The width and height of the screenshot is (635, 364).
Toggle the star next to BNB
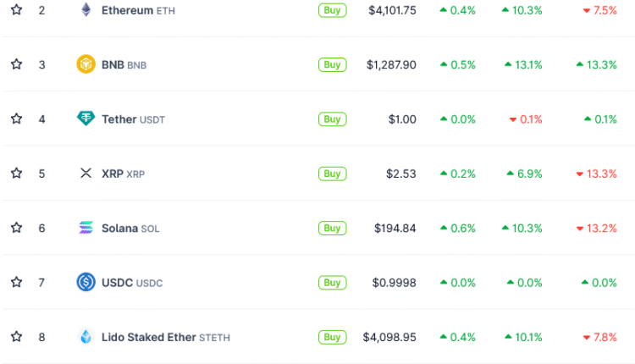(16, 64)
